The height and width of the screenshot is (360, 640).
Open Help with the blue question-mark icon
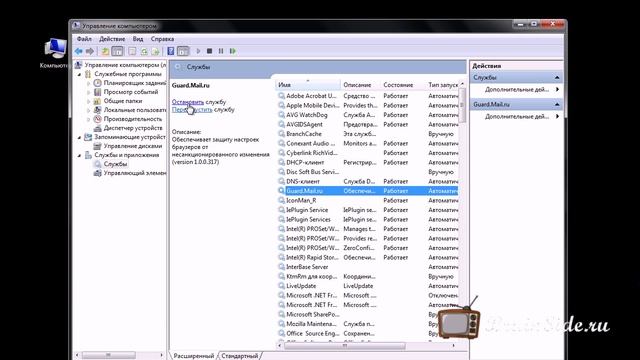click(171, 51)
